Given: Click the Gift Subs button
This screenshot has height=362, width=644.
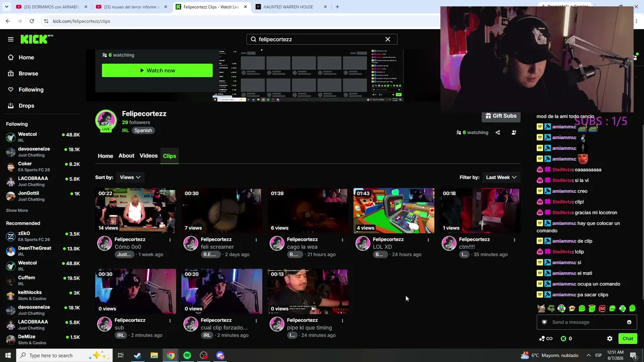Looking at the screenshot, I should pos(501,116).
